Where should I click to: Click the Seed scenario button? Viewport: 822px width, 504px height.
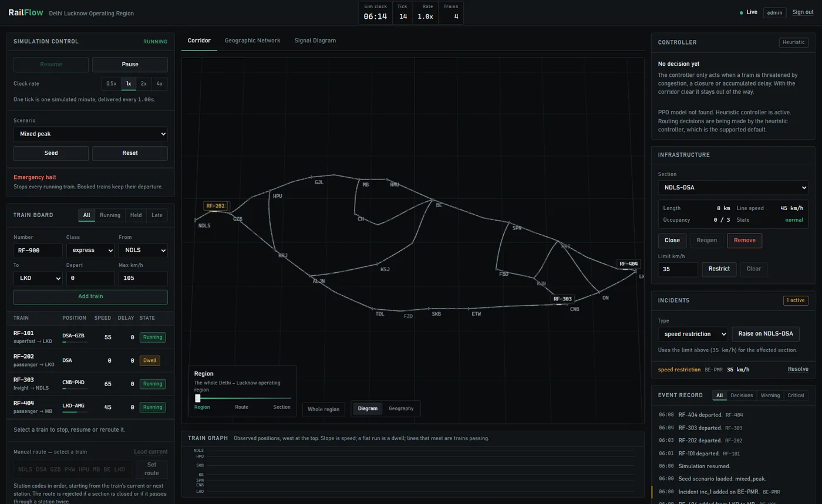point(51,153)
